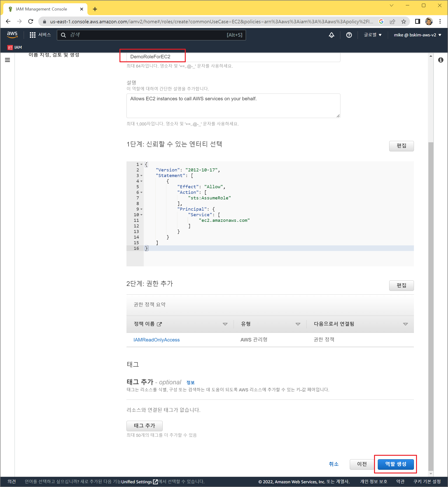Click the scrollbar up arrow

pyautogui.click(x=430, y=56)
